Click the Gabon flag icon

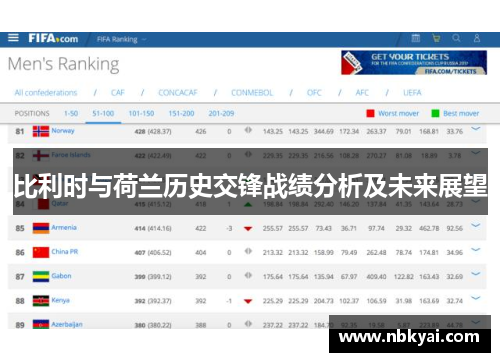point(41,277)
